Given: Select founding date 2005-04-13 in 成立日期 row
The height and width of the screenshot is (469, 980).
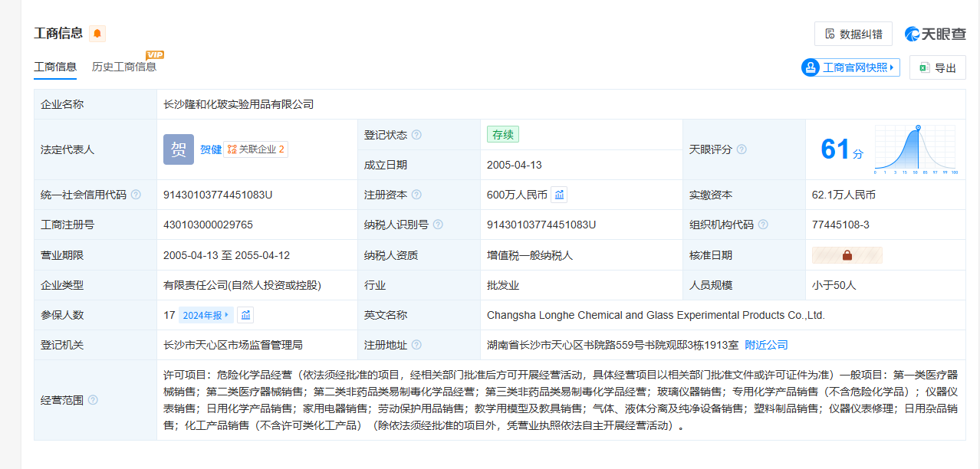Looking at the screenshot, I should [515, 165].
